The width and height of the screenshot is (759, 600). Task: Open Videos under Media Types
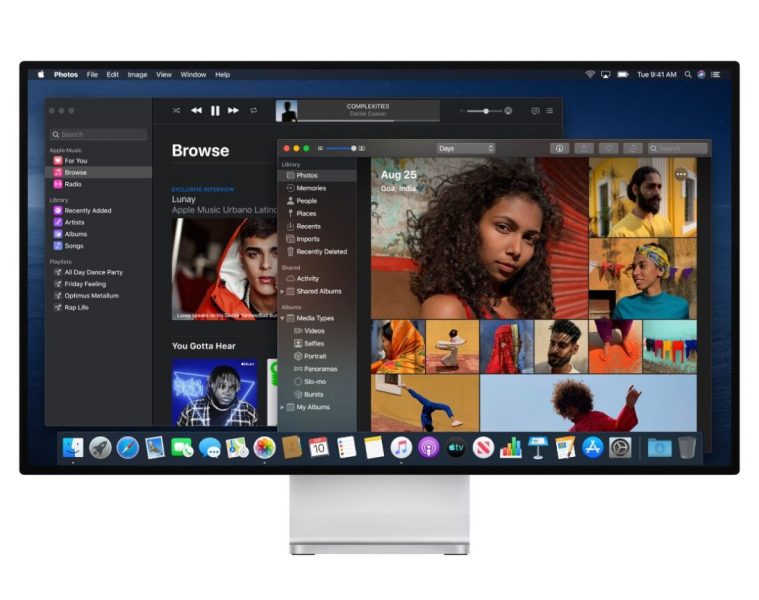pos(318,331)
